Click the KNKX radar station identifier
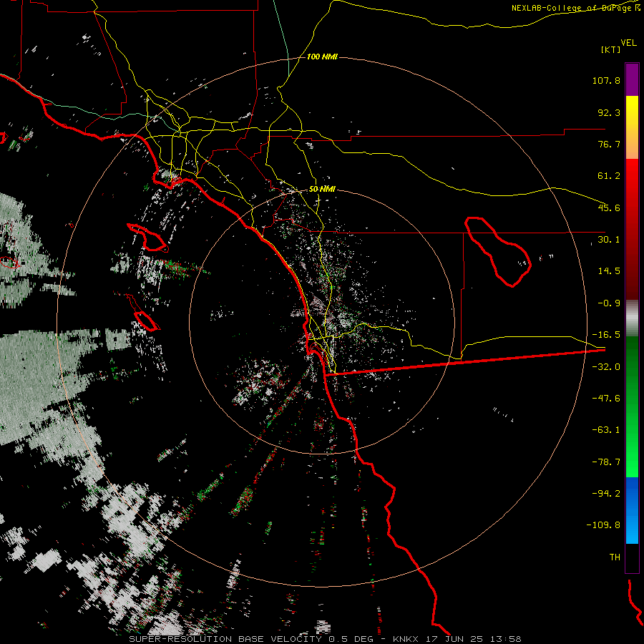The height and width of the screenshot is (644, 644). point(406,639)
